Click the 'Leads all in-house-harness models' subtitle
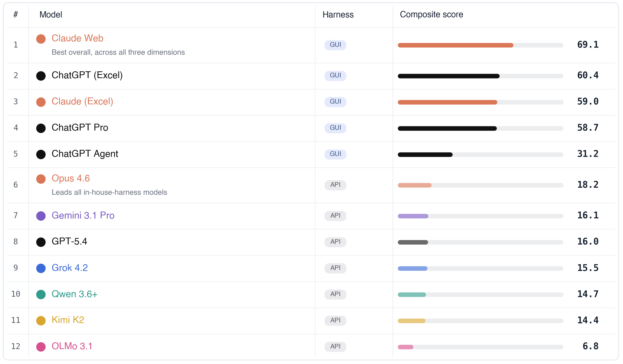The image size is (623, 364). (x=109, y=192)
